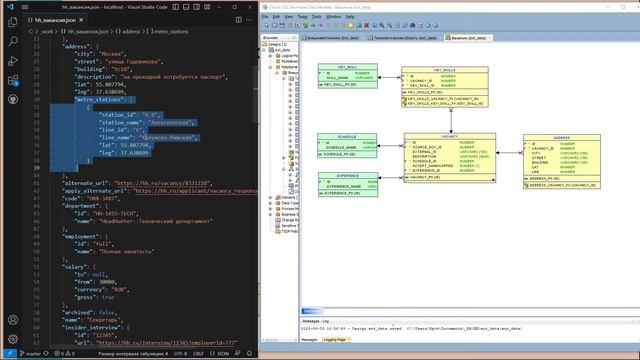The height and width of the screenshot is (360, 640).
Task: Open errors and warnings count in status bar
Action: 64,353
